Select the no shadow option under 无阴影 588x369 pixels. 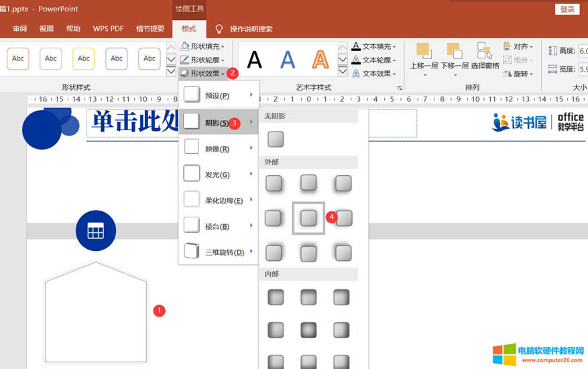point(276,140)
